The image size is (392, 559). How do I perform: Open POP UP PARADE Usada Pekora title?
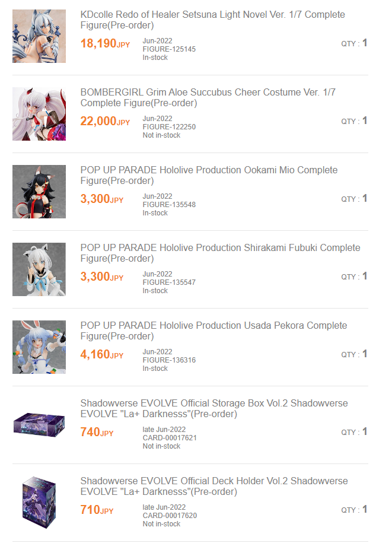[x=213, y=331]
